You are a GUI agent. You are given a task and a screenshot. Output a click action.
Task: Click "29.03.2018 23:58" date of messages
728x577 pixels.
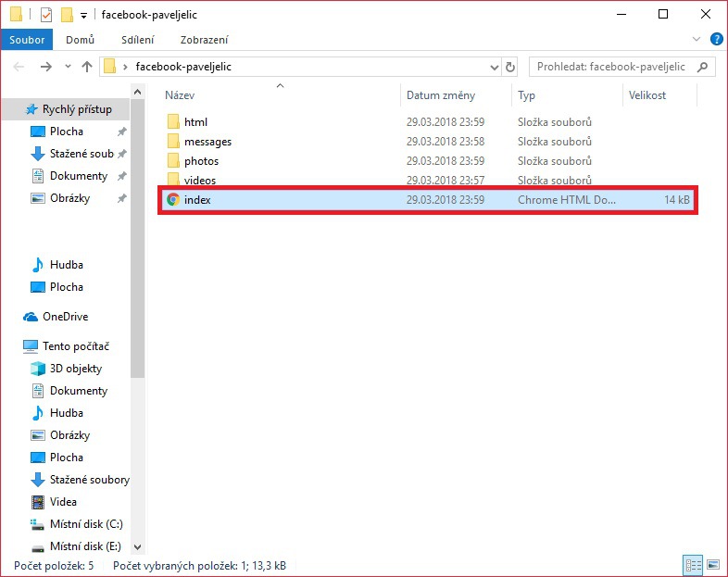[446, 142]
